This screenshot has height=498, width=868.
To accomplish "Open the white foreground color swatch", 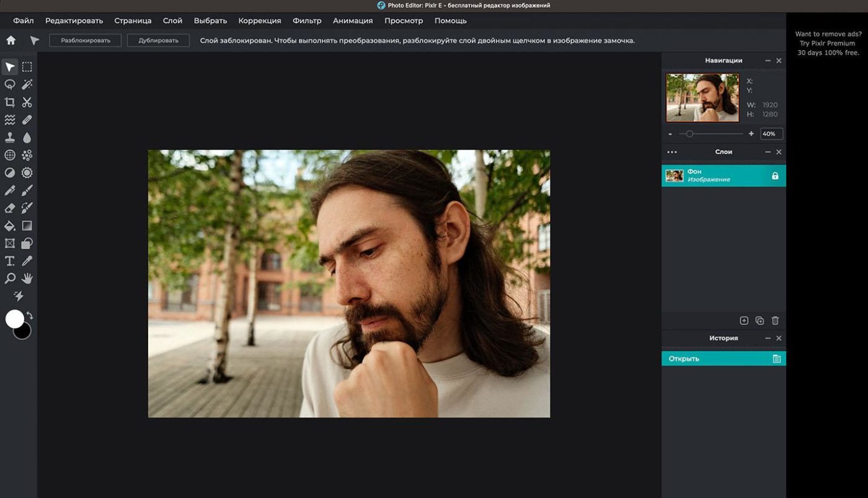I will coord(14,319).
